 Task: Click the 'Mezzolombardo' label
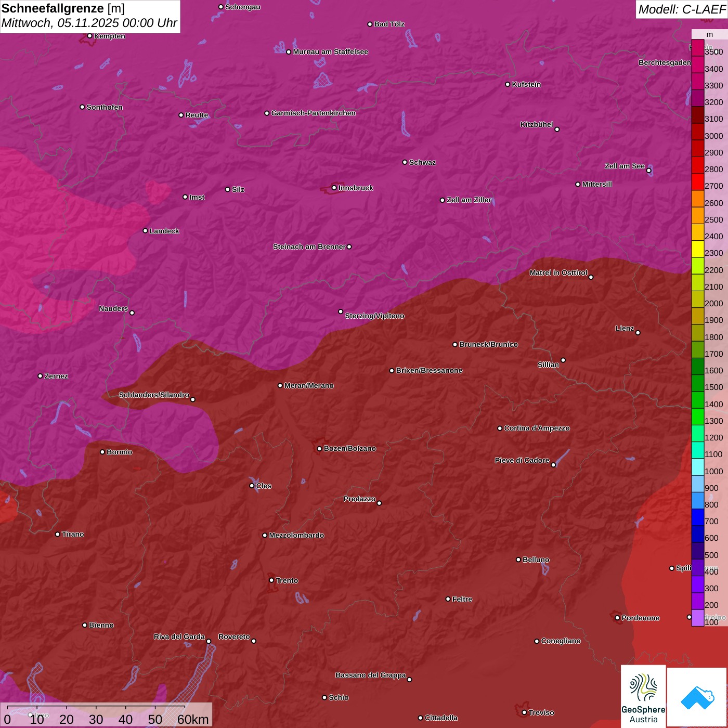[296, 535]
